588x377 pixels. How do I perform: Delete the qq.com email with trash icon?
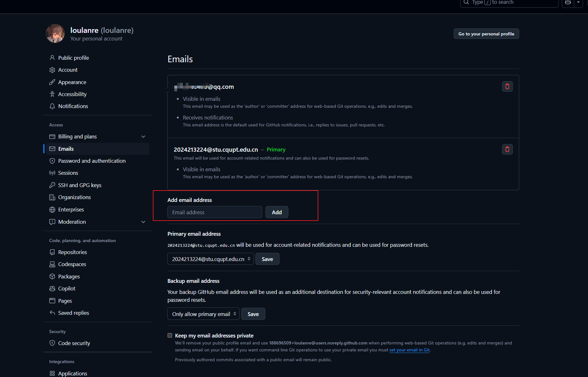click(507, 87)
